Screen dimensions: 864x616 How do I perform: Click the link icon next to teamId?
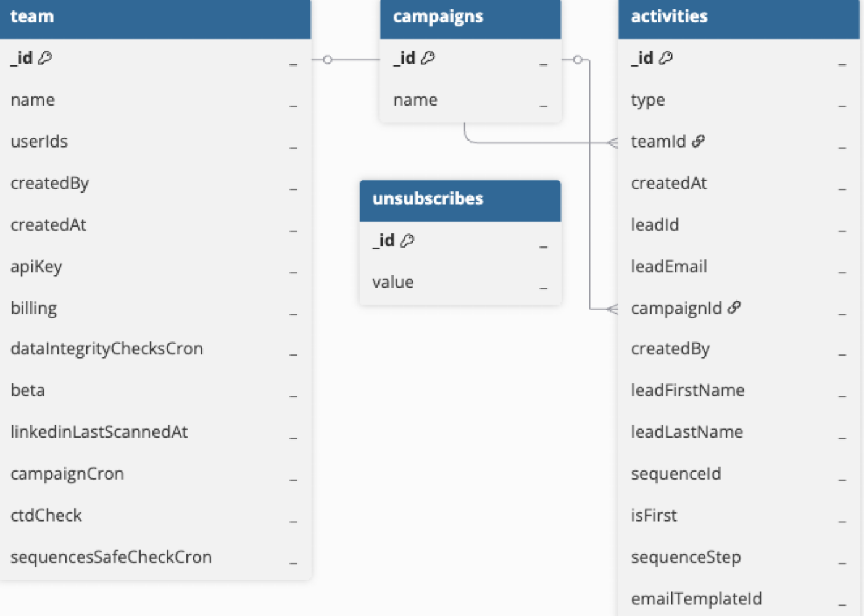698,141
